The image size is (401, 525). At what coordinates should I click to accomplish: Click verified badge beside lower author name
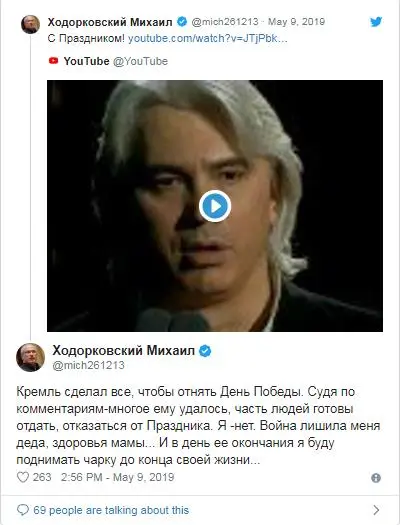(205, 351)
